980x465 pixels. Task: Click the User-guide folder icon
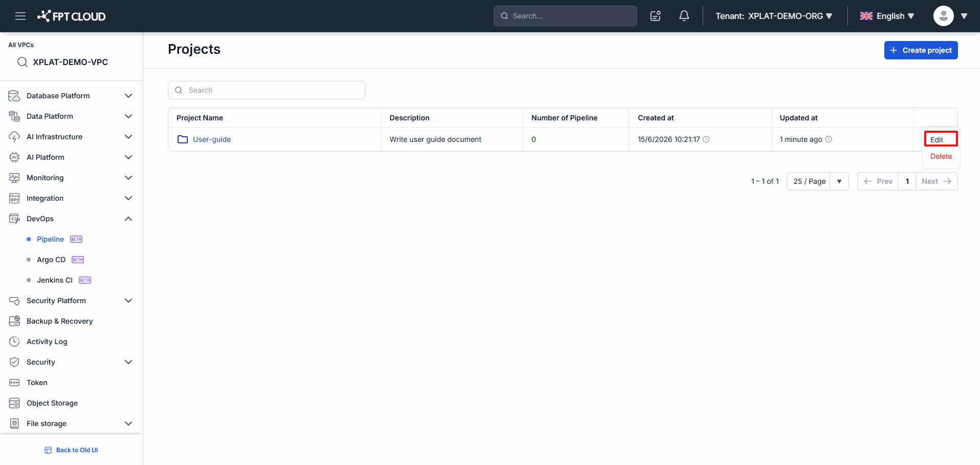(183, 139)
